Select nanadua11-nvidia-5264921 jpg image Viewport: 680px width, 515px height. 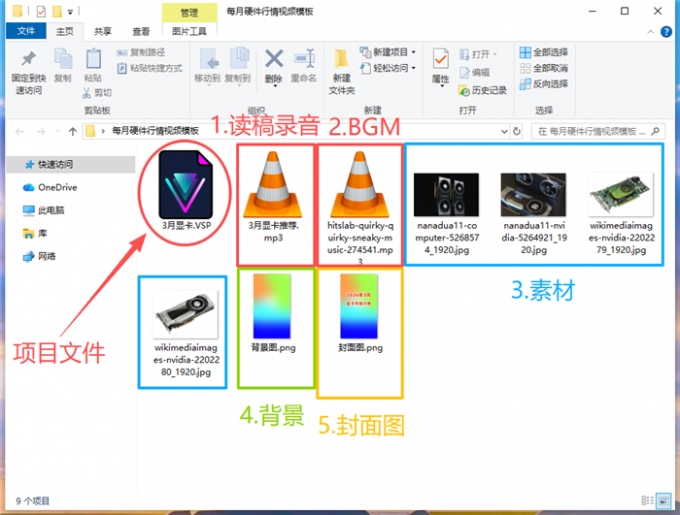point(534,212)
